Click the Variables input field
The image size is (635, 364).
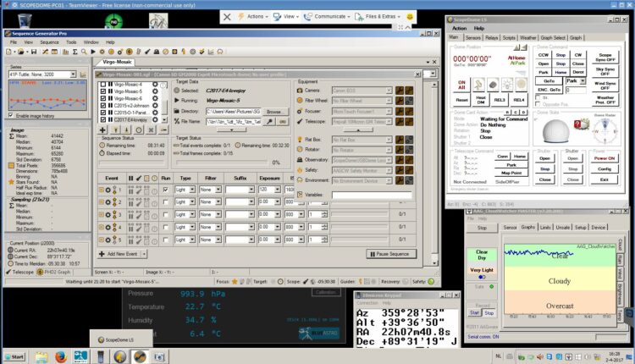(x=372, y=195)
